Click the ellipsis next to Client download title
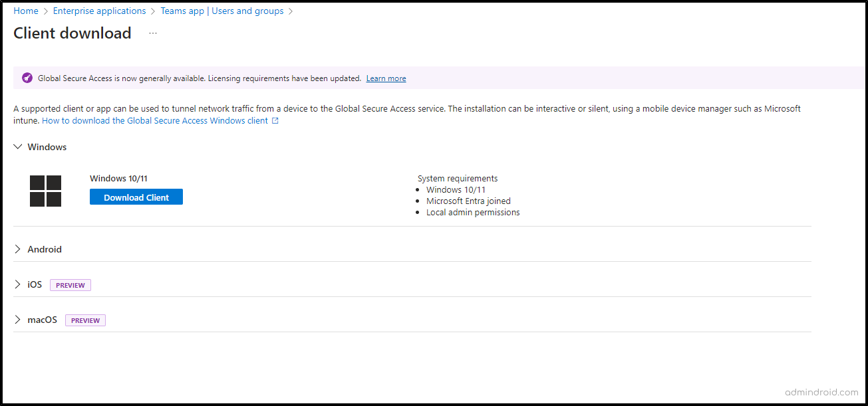Image resolution: width=868 pixels, height=406 pixels. 152,33
